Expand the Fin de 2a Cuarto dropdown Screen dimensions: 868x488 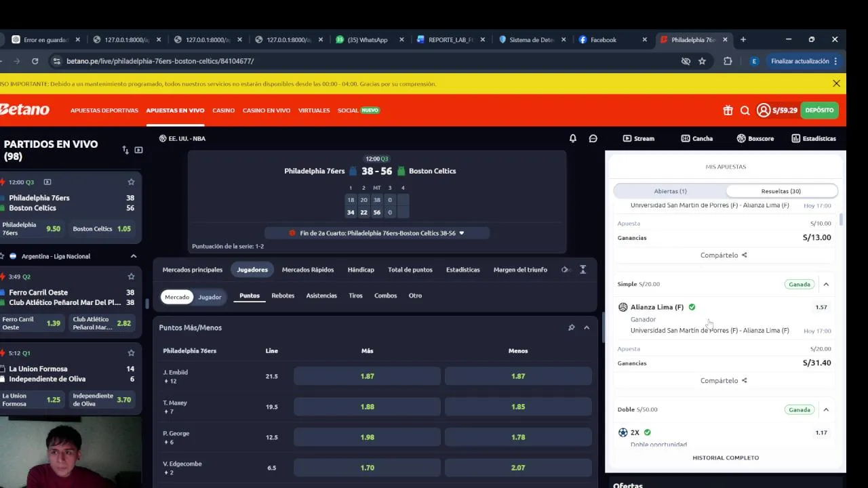pyautogui.click(x=377, y=233)
